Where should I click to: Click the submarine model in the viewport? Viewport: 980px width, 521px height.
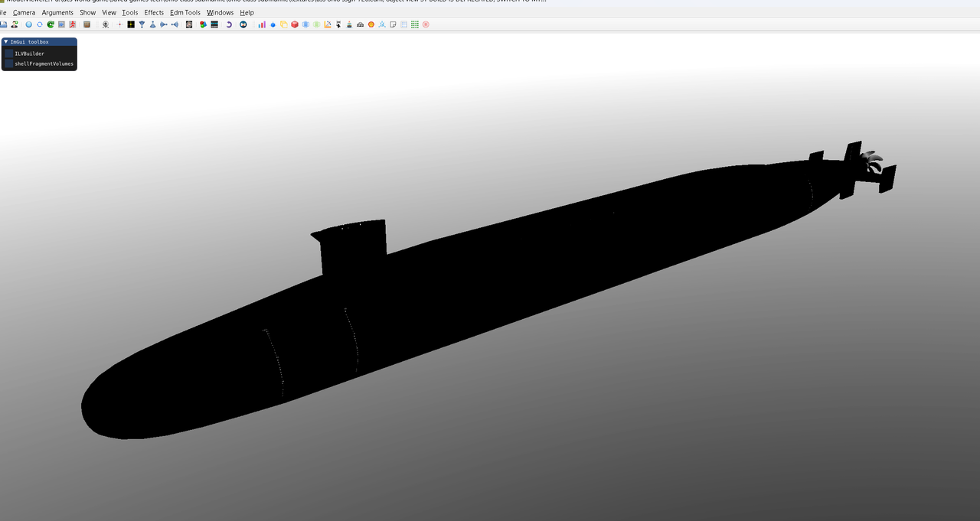click(490, 291)
